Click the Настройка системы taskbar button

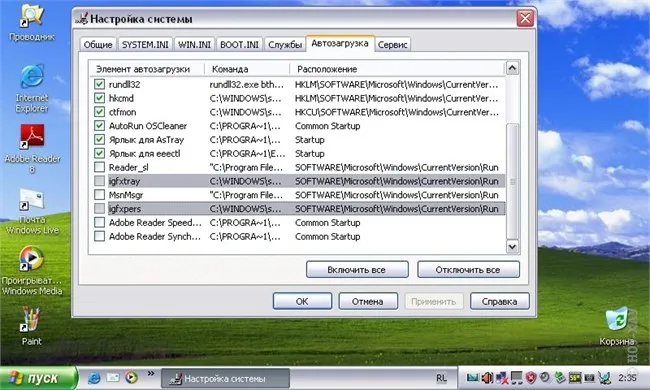[225, 378]
